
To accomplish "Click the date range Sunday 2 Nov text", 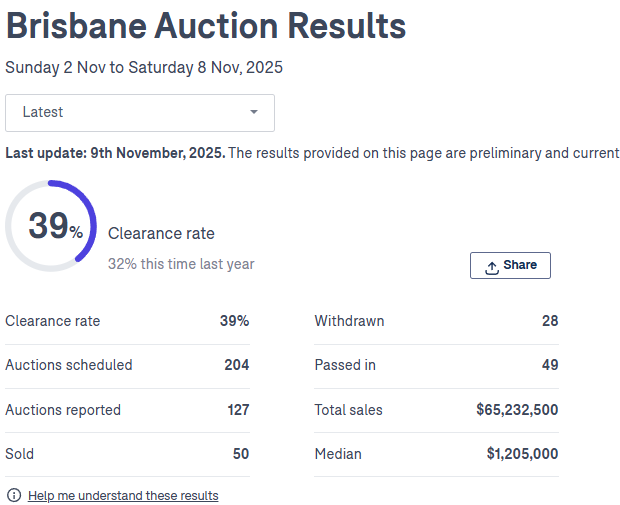I will tap(144, 68).
